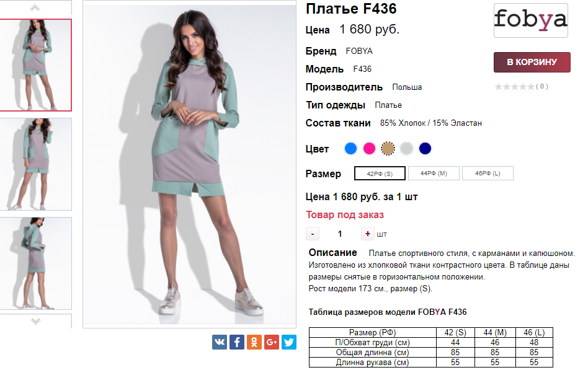Choose the 44РФ (M) size option
Image resolution: width=588 pixels, height=370 pixels.
434,173
